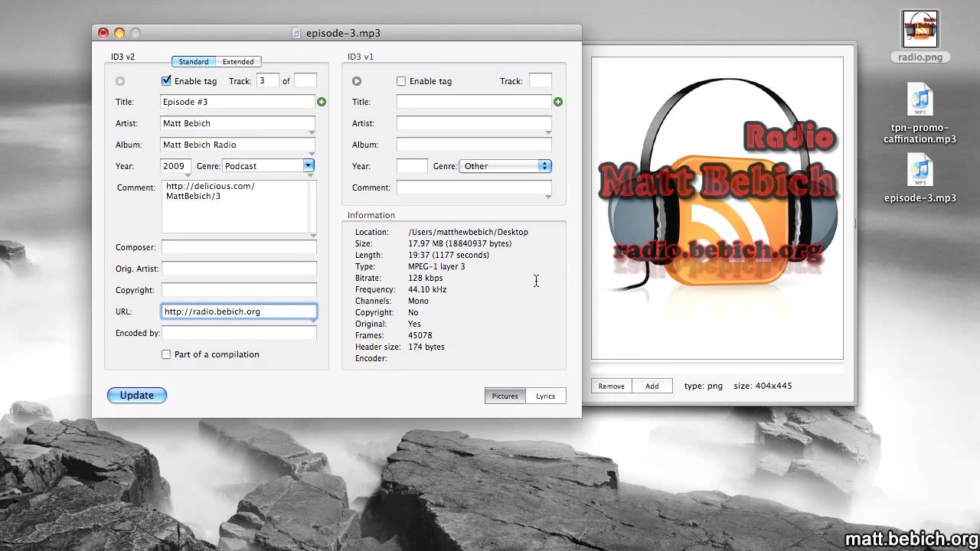Expand the ID3 v1 Comment suggestions arrow
The image size is (980, 551).
tap(548, 197)
